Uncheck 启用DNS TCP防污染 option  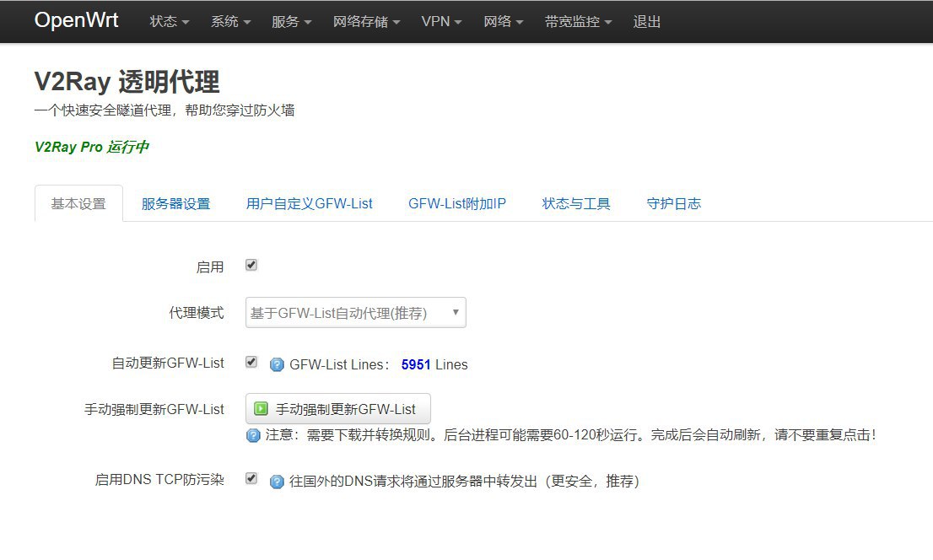tap(251, 478)
